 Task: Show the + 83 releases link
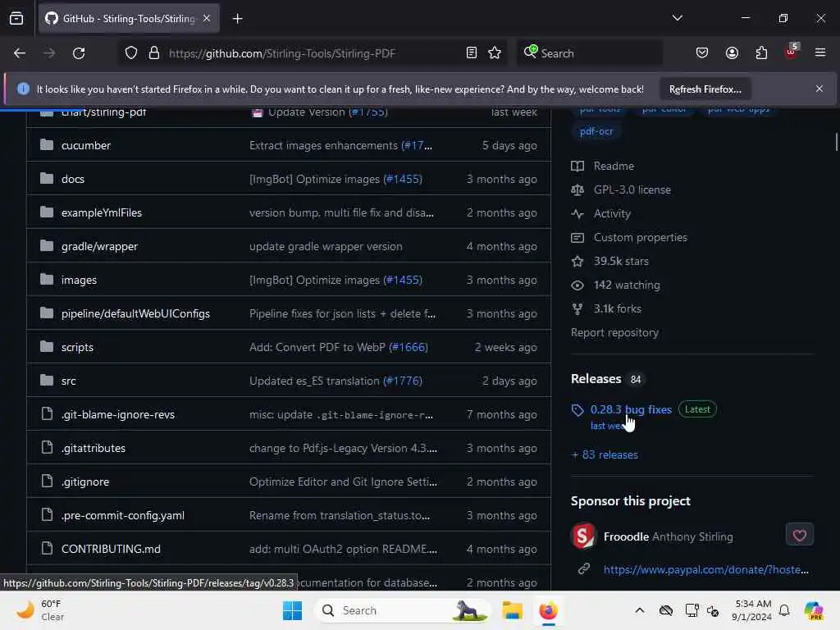point(605,454)
